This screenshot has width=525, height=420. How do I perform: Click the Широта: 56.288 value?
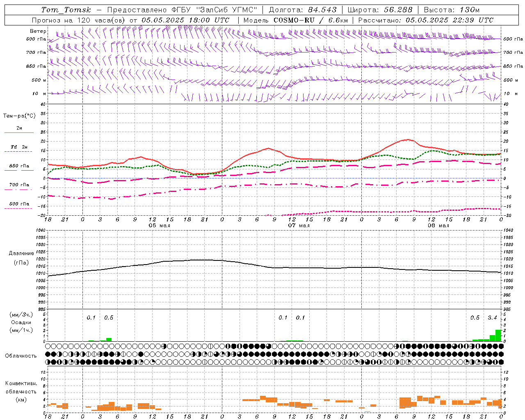coord(380,10)
